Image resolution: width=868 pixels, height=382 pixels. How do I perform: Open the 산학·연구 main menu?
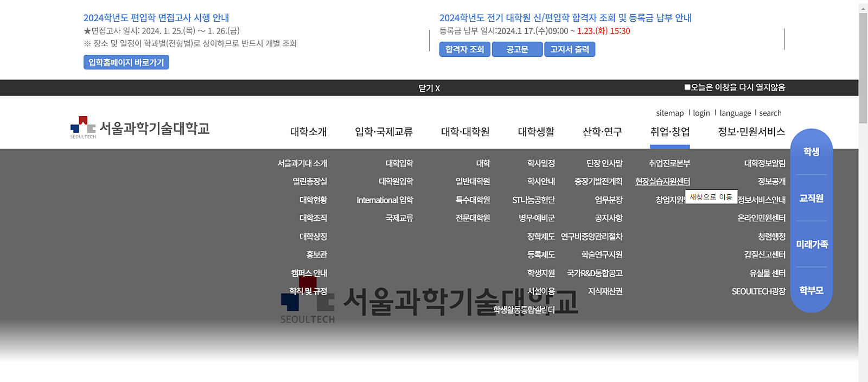coord(602,132)
